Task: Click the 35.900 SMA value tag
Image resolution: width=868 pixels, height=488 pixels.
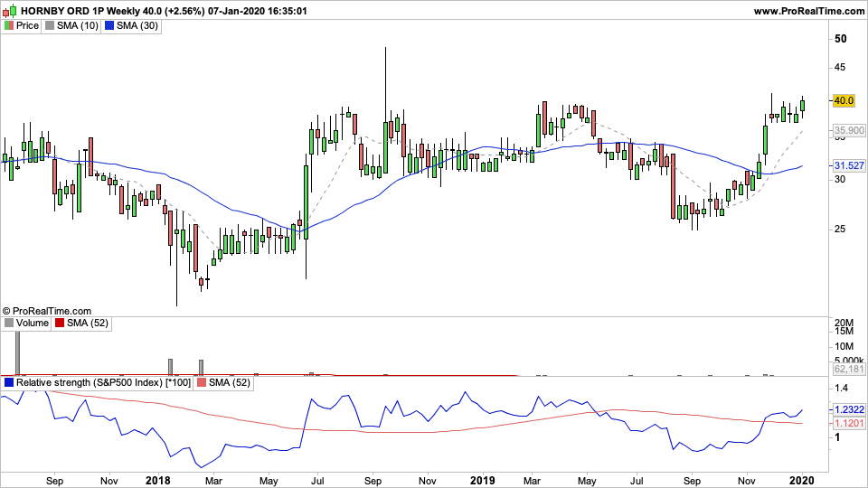Action: point(849,130)
